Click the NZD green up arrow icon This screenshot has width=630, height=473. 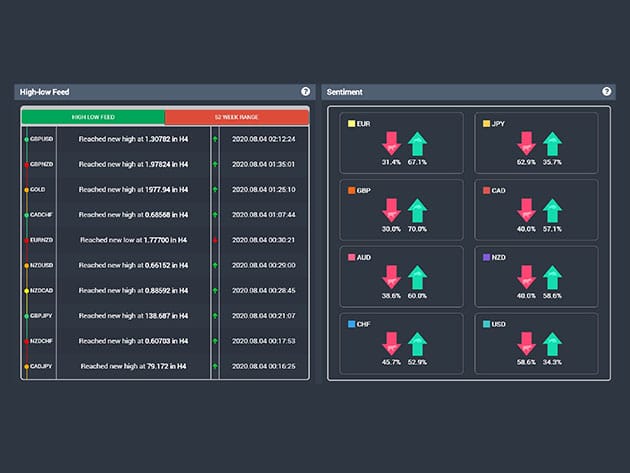tap(552, 277)
